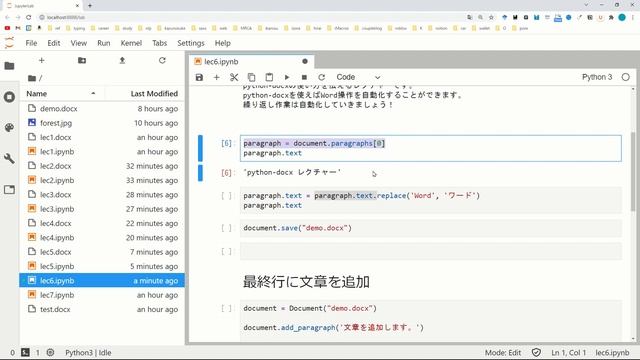Open the cell type Code dropdown
The height and width of the screenshot is (360, 640).
coord(358,77)
